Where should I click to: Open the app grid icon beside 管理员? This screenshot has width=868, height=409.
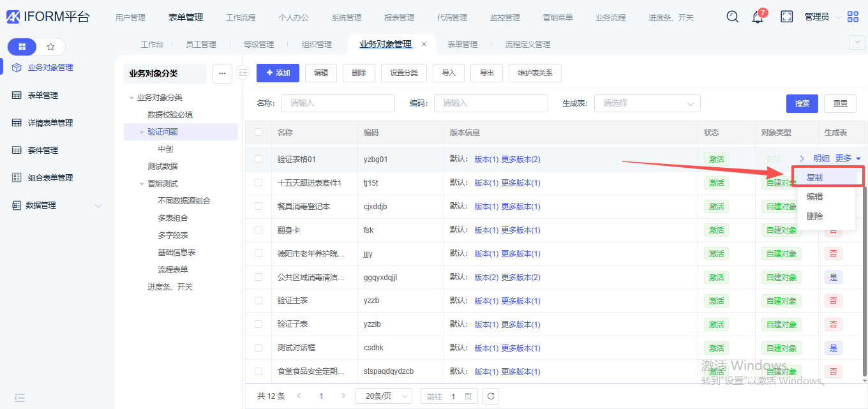853,17
